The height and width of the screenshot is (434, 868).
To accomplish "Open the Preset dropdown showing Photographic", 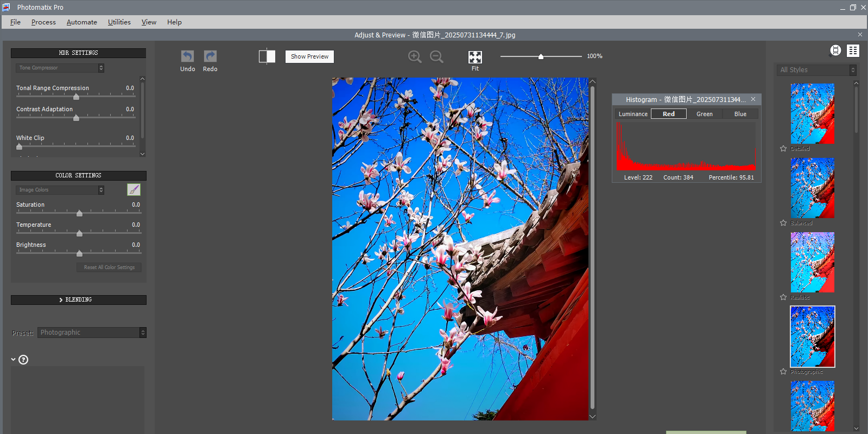I will click(x=92, y=333).
